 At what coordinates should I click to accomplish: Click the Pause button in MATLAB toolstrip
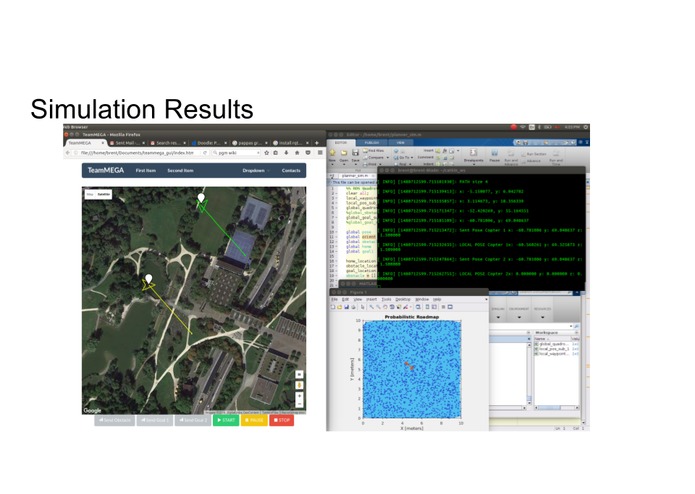pos(494,156)
